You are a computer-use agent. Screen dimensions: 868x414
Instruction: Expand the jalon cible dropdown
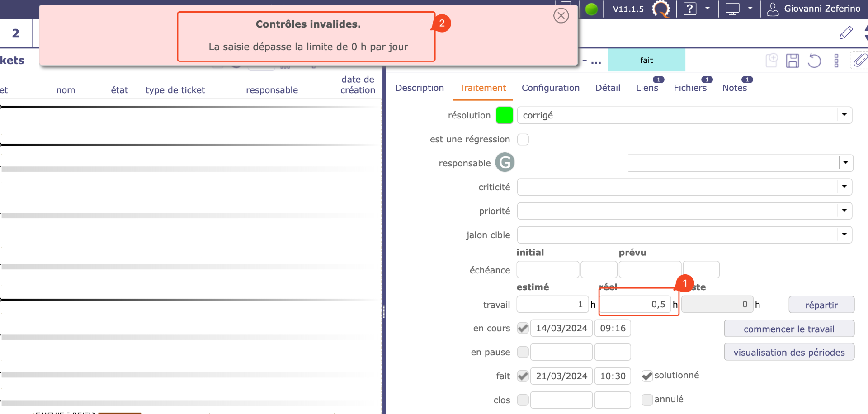(x=844, y=235)
